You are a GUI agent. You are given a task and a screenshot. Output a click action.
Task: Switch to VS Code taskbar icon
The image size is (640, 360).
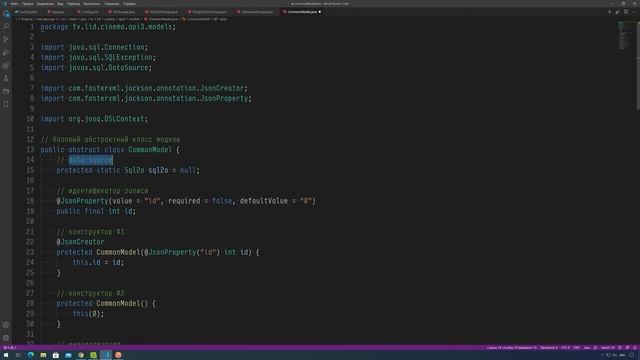106,355
